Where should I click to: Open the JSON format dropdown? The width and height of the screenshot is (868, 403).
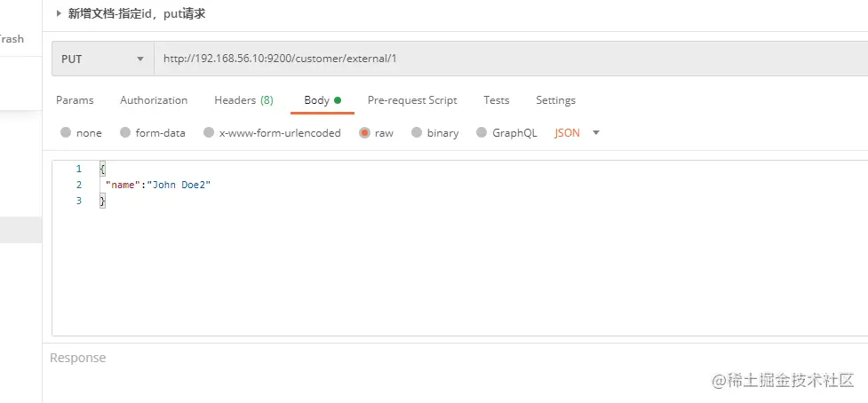pos(577,132)
